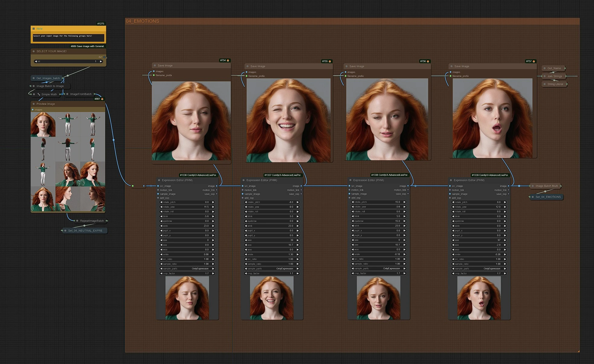Viewport: 594px width, 364px height.
Task: Increase crop_factor arrow on Expression Editor #1339
Action: pos(505,273)
